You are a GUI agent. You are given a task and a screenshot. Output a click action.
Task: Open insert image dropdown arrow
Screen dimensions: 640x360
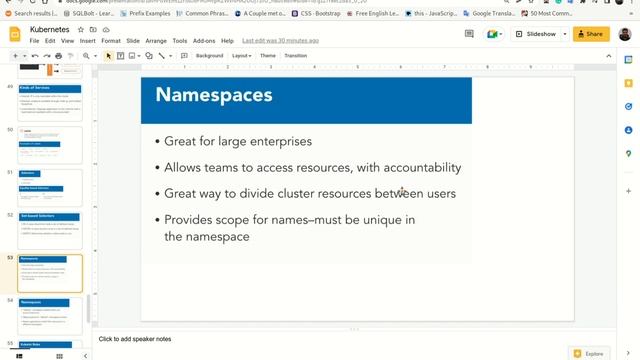click(139, 56)
